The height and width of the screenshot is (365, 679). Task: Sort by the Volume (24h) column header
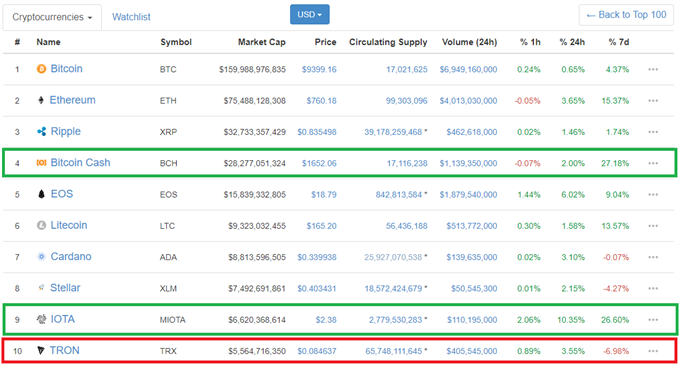tap(469, 42)
